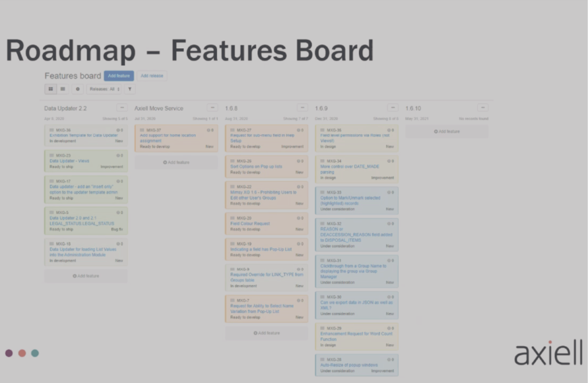
Task: Toggle the watch eye on card MXG-19
Action: (299, 243)
